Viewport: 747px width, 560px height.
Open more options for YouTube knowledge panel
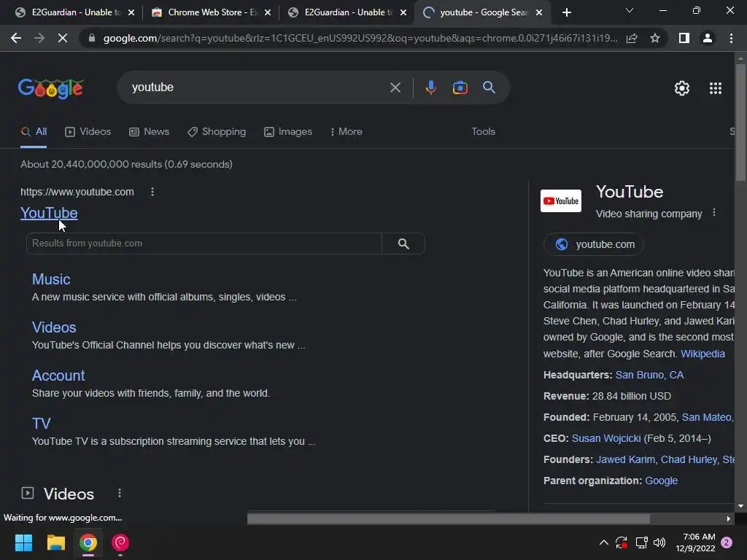click(713, 213)
